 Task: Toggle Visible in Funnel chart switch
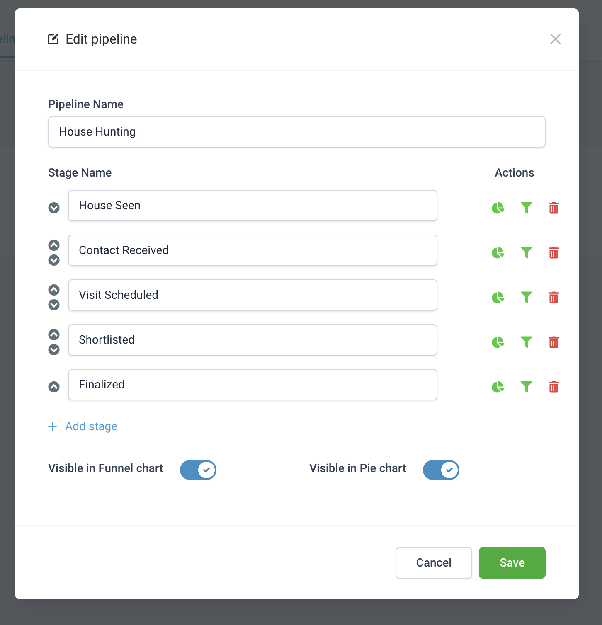pos(198,470)
